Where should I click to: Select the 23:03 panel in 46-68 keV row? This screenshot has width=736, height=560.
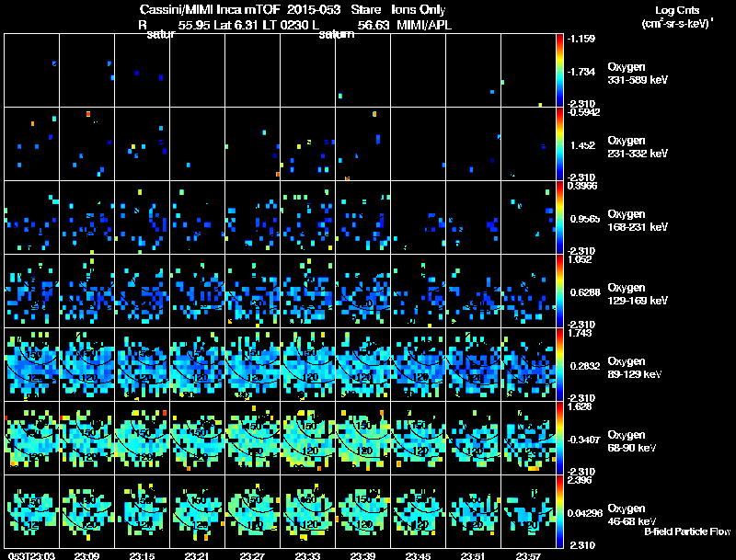(32, 511)
